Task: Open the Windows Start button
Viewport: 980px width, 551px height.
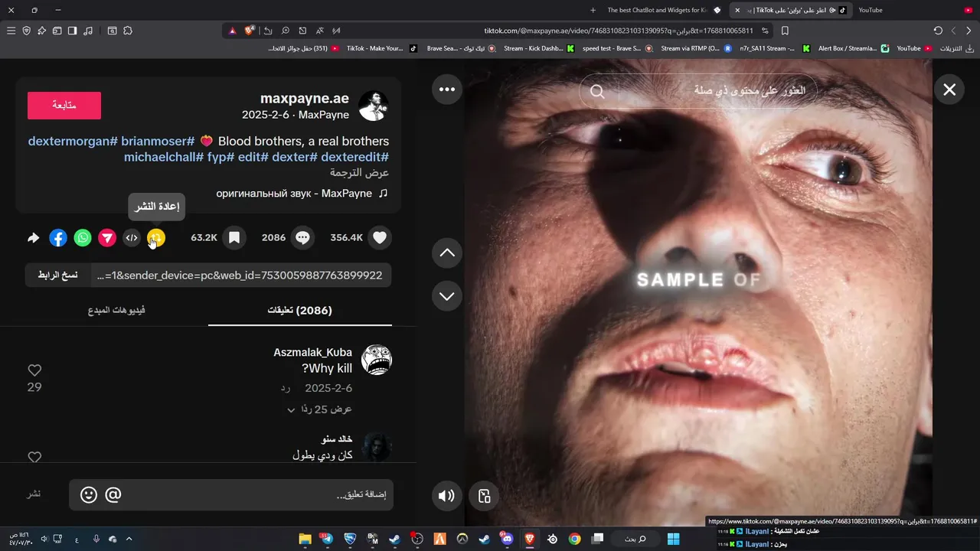Action: 673,539
